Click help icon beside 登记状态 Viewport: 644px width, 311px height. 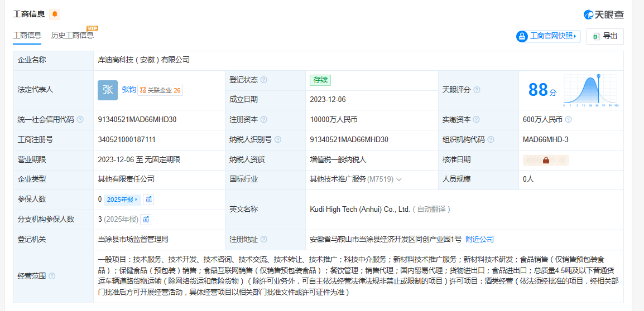pyautogui.click(x=263, y=80)
